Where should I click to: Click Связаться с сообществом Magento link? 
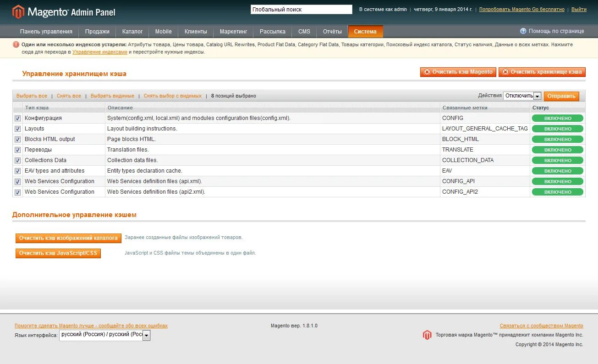click(x=542, y=326)
